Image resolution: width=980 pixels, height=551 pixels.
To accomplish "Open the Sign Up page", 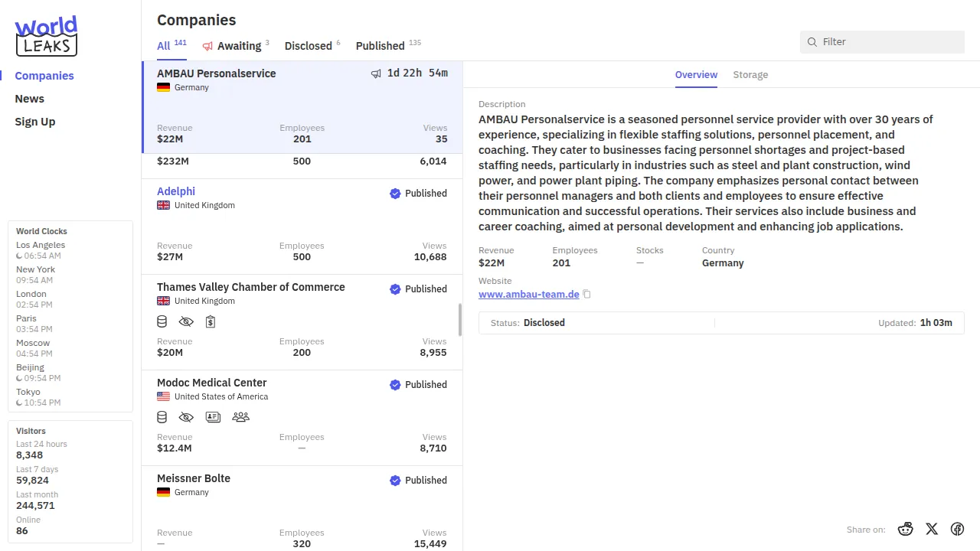I will (35, 122).
